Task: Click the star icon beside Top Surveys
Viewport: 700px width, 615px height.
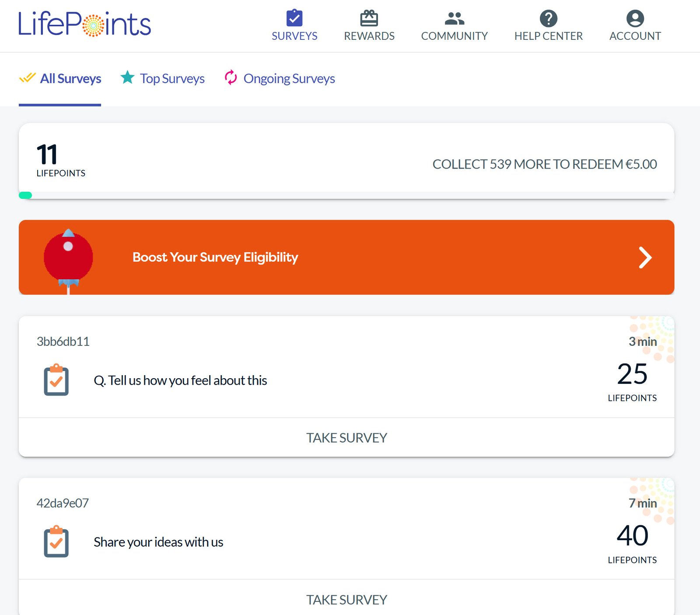Action: tap(127, 77)
